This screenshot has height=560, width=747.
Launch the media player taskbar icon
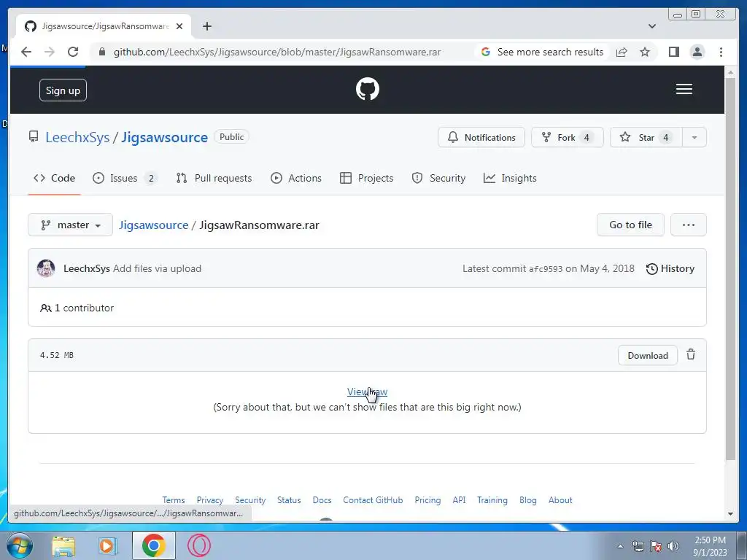[x=108, y=545]
